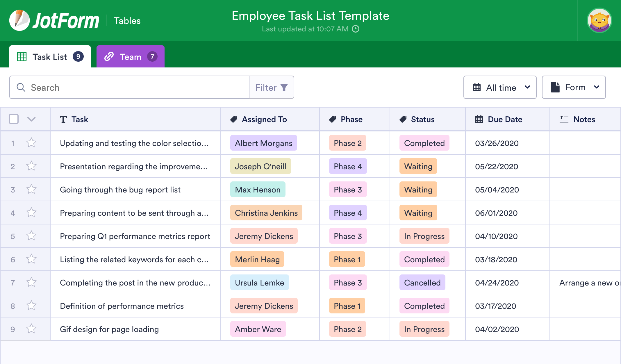
Task: Switch to the Team tab
Action: (x=130, y=57)
